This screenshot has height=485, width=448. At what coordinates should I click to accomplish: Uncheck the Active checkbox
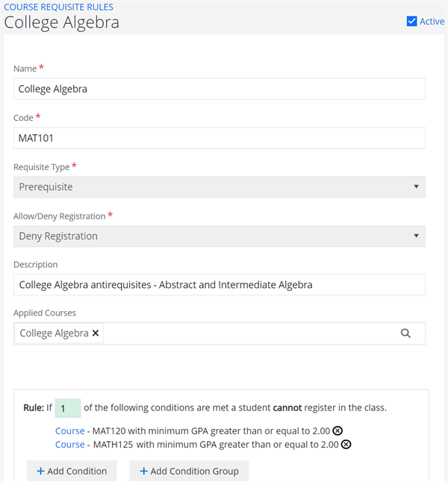pos(411,22)
